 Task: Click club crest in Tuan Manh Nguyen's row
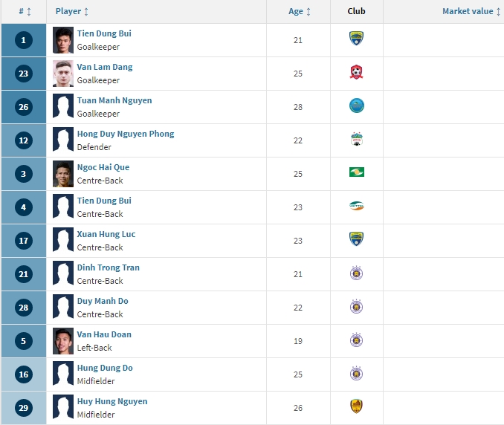point(357,106)
